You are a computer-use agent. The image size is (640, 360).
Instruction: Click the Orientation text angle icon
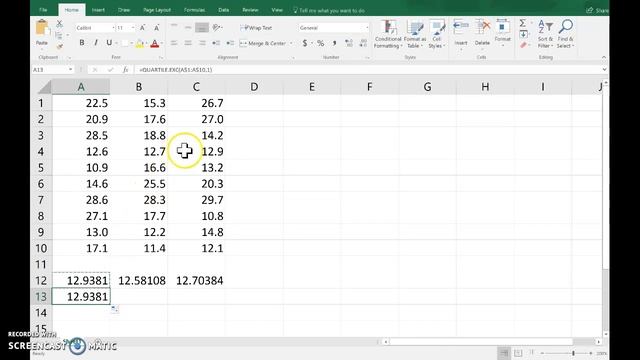[x=217, y=28]
